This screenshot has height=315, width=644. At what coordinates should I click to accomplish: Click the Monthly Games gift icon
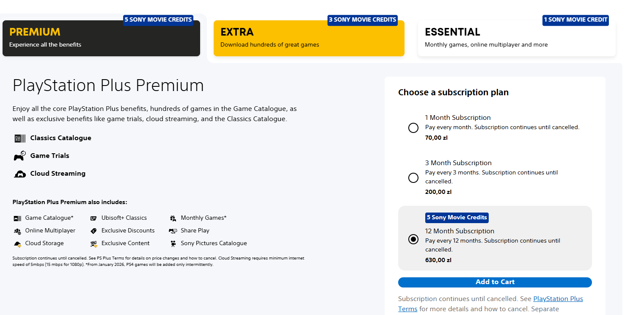point(173,218)
